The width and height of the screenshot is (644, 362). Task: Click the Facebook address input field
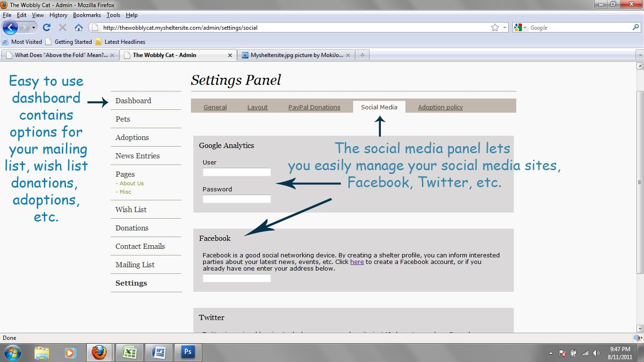click(x=237, y=278)
